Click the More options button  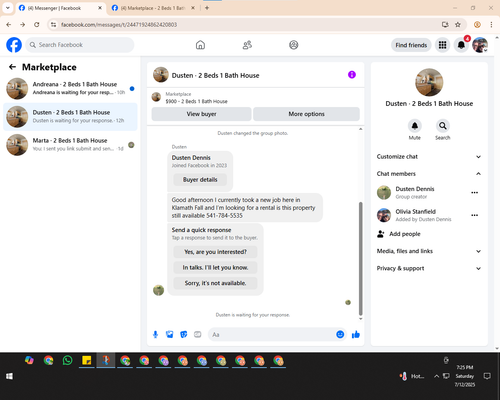pyautogui.click(x=306, y=114)
